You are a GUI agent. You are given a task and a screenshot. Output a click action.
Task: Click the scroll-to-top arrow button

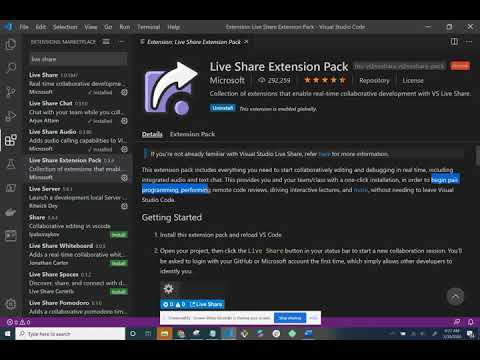pyautogui.click(x=455, y=296)
